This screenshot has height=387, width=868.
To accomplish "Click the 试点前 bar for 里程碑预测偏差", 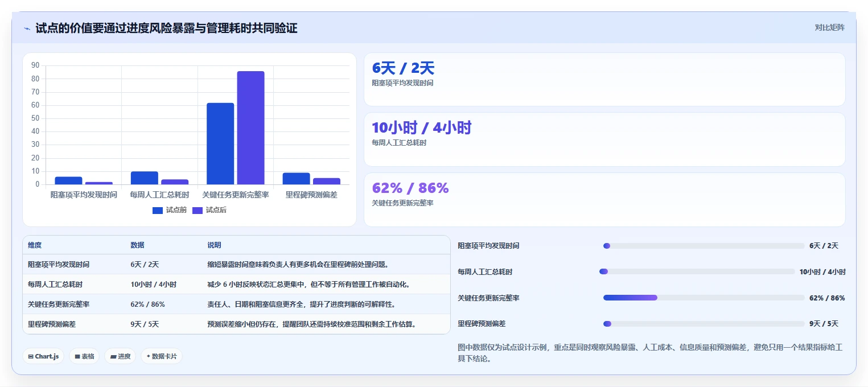I will point(296,178).
